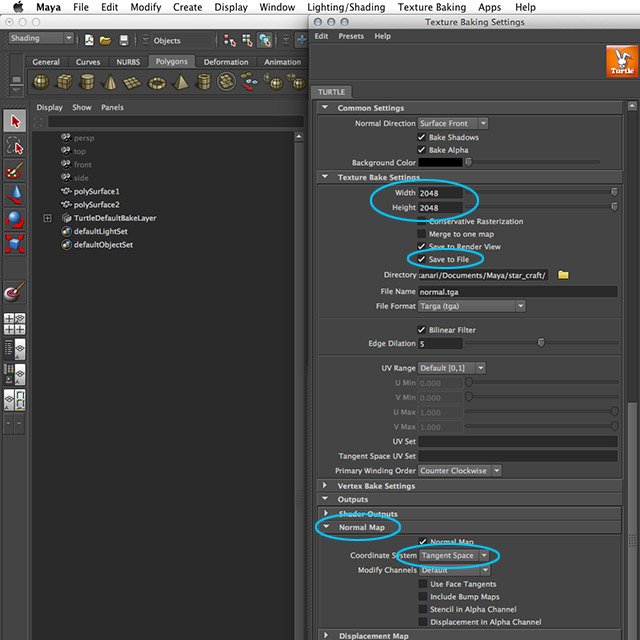Enable Include Bump Maps

click(423, 597)
